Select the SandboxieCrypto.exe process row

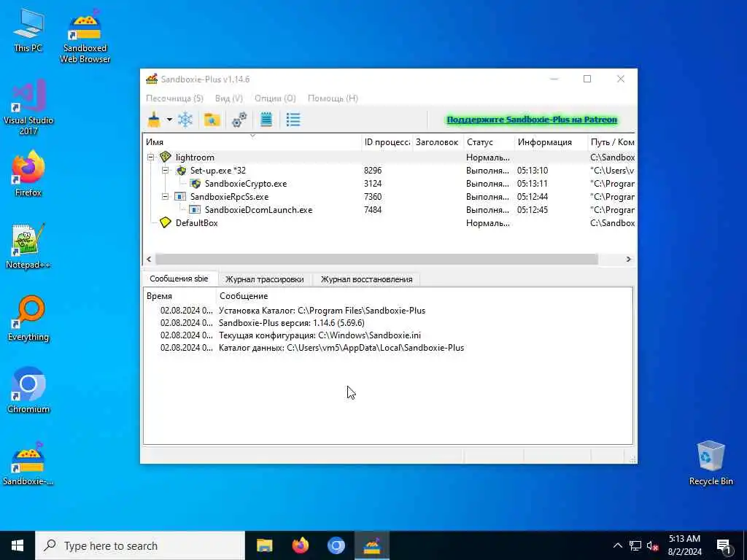pyautogui.click(x=390, y=183)
